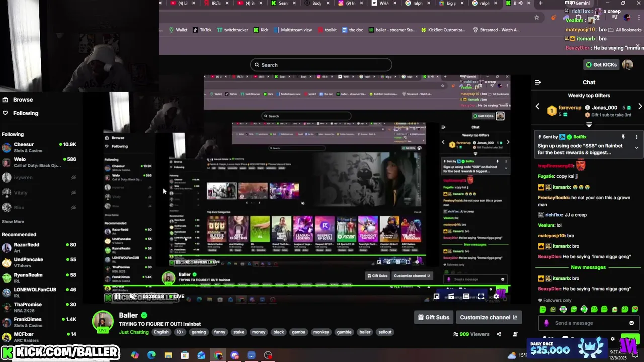Bookmark this page with star icon
The height and width of the screenshot is (362, 644).
[x=537, y=17]
